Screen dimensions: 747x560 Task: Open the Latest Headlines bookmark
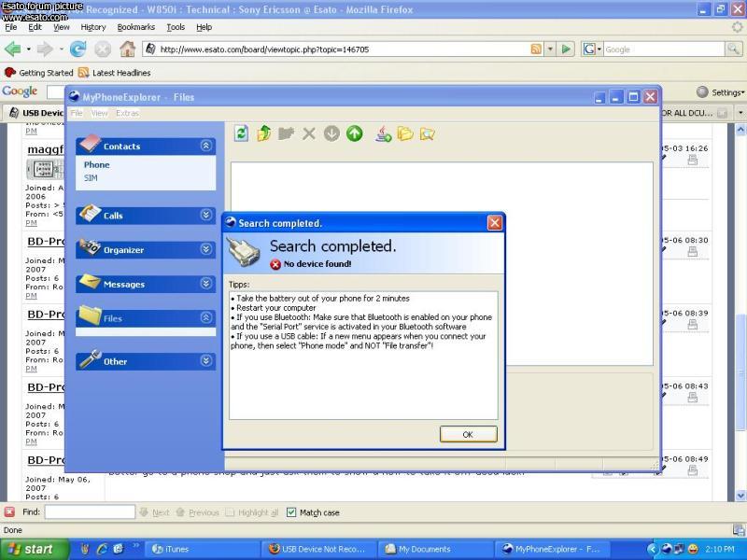click(115, 73)
